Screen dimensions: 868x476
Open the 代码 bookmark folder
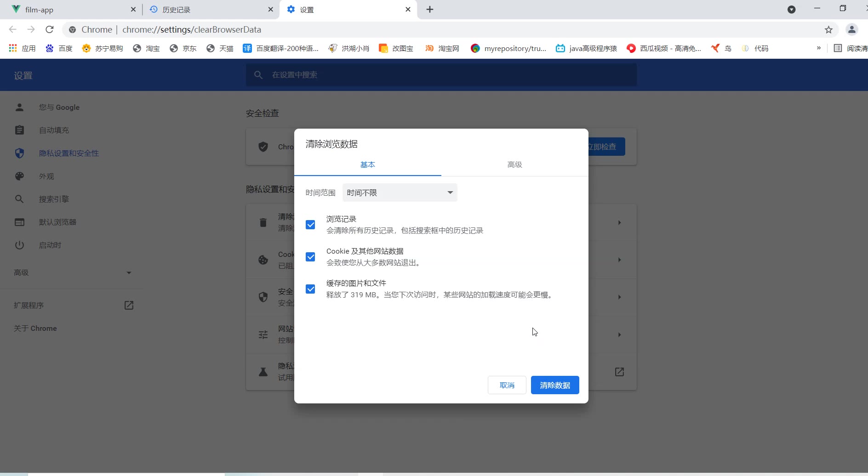[x=754, y=48]
